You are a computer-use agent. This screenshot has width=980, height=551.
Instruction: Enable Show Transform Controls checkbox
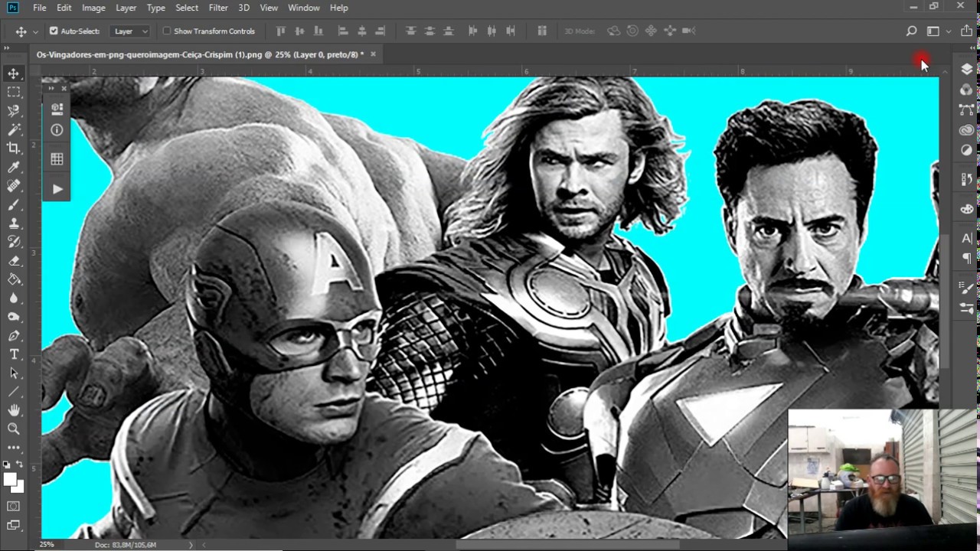tap(167, 31)
